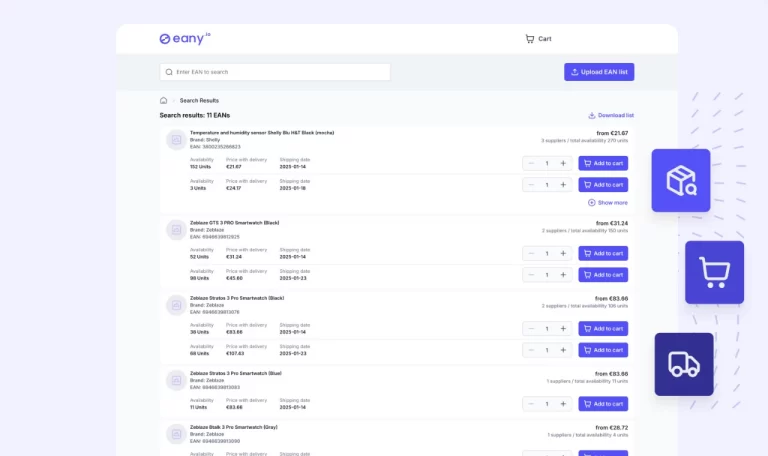Screen dimensions: 768x456
Task: Increase quantity for Stratos 3 Pro Blue
Action: 563,404
